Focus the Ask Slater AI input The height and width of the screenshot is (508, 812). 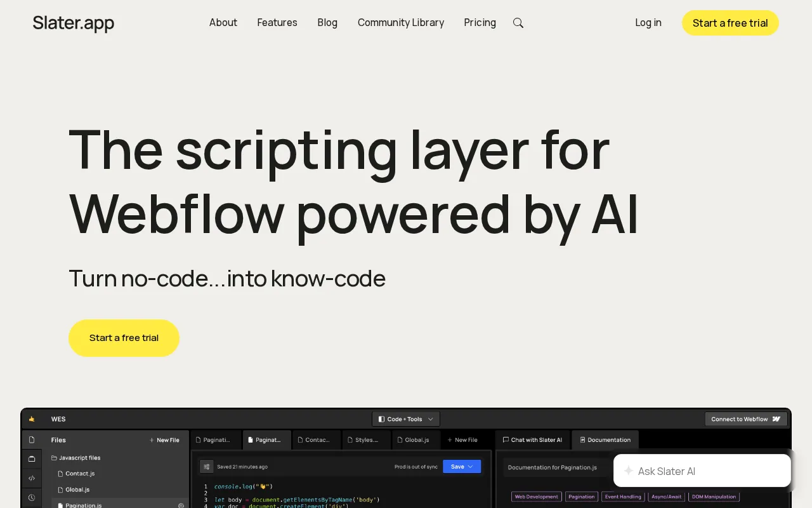pos(702,471)
